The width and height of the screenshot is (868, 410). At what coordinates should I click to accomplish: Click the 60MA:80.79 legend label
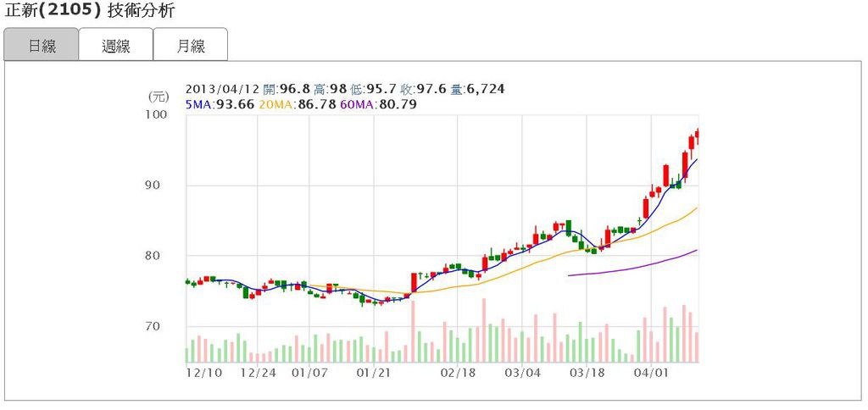click(x=377, y=104)
